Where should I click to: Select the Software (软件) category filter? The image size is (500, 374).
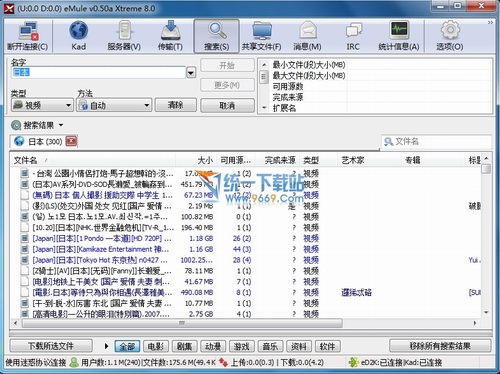(x=327, y=346)
